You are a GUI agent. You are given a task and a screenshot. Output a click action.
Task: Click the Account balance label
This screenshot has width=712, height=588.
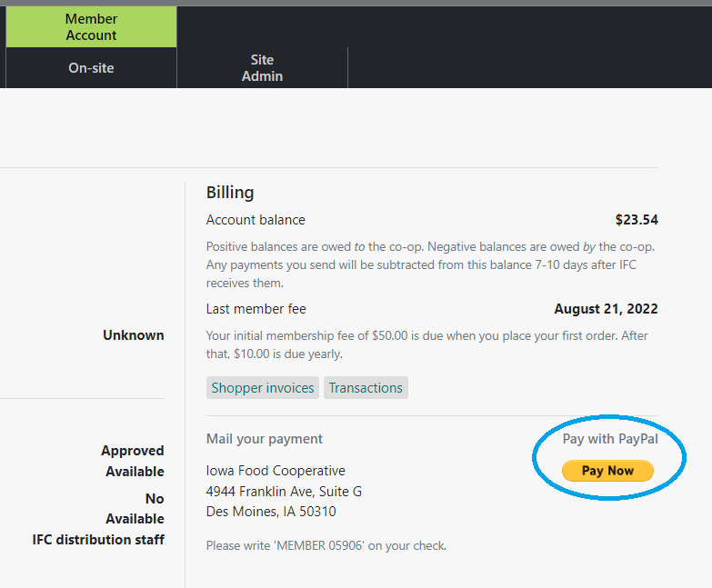(256, 220)
